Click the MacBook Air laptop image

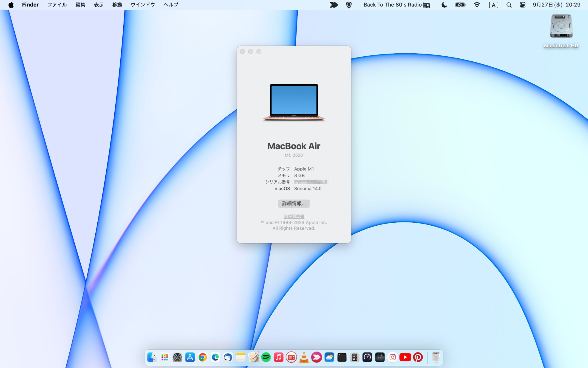click(294, 102)
